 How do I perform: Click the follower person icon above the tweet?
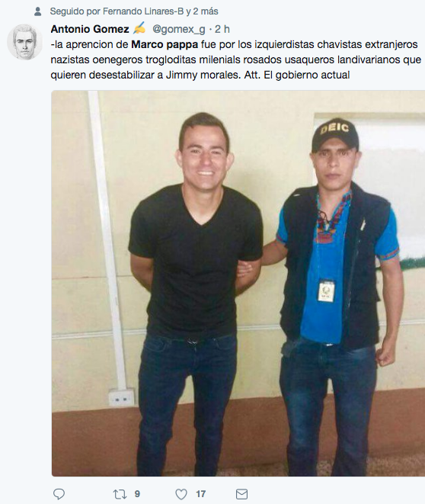pos(37,11)
